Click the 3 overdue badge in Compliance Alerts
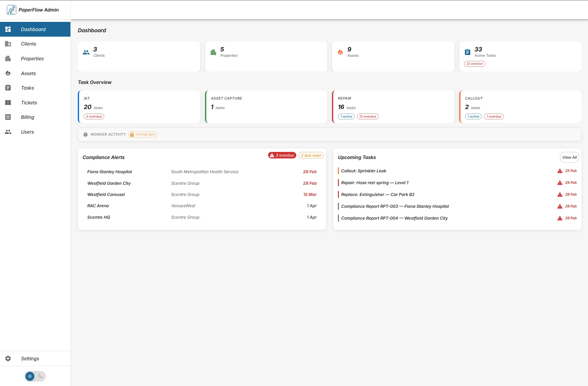The image size is (588, 386). tap(282, 155)
